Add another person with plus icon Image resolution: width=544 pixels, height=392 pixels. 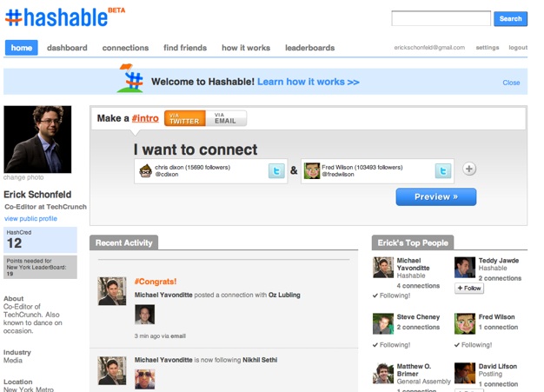click(469, 169)
